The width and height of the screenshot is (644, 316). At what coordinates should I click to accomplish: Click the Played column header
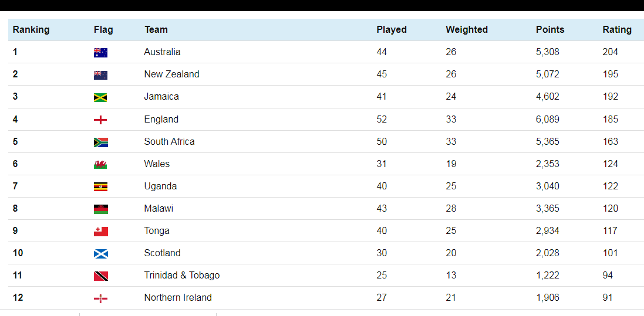pos(392,29)
